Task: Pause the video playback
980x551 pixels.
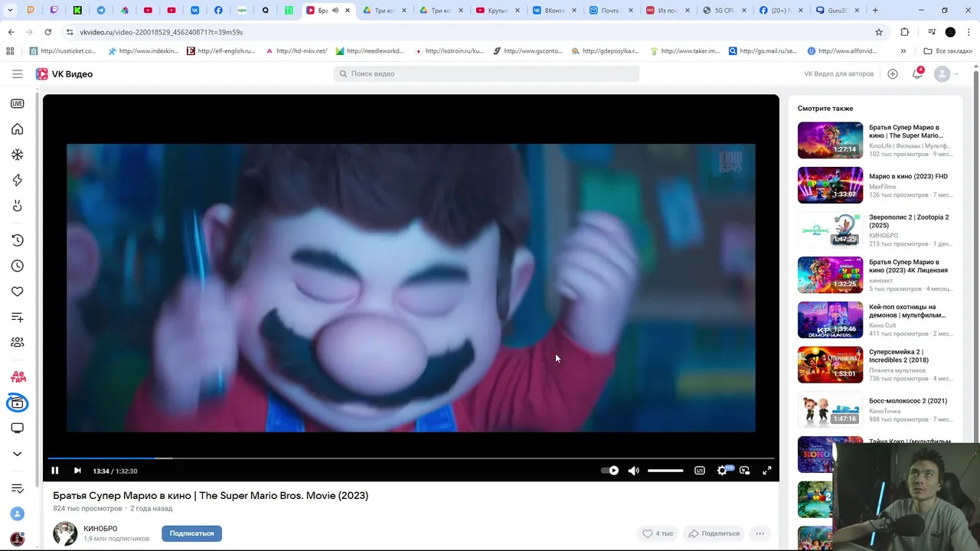Action: [x=55, y=471]
